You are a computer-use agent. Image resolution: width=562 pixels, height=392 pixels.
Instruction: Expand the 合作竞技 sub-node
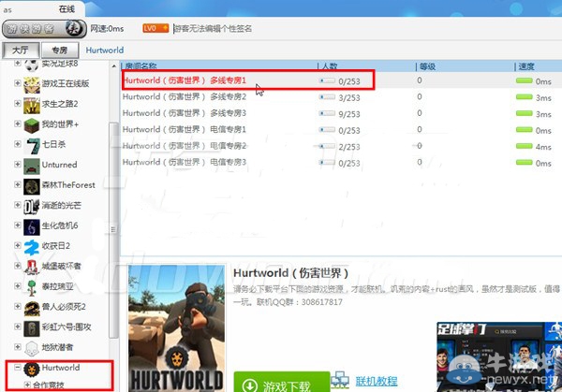pos(27,385)
